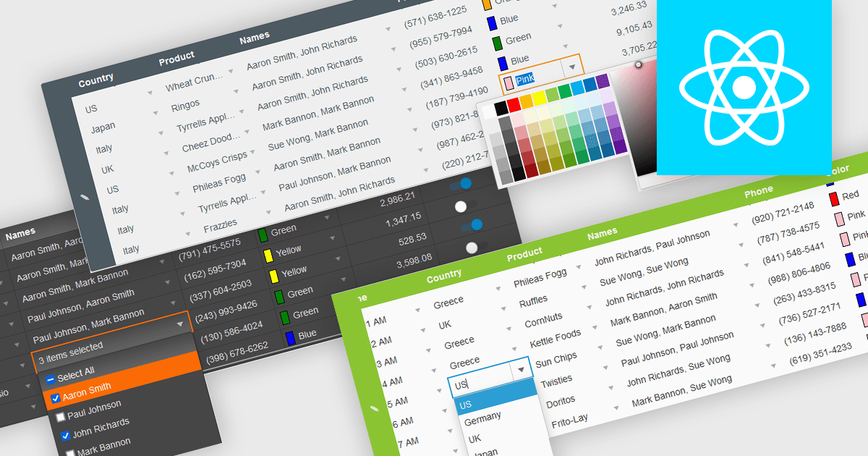Select Germany from the country list

point(482,418)
